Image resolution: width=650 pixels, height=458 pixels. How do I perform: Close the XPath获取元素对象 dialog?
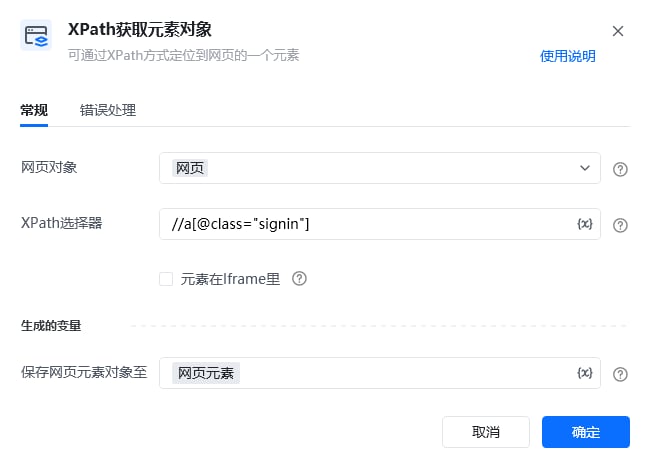(618, 31)
